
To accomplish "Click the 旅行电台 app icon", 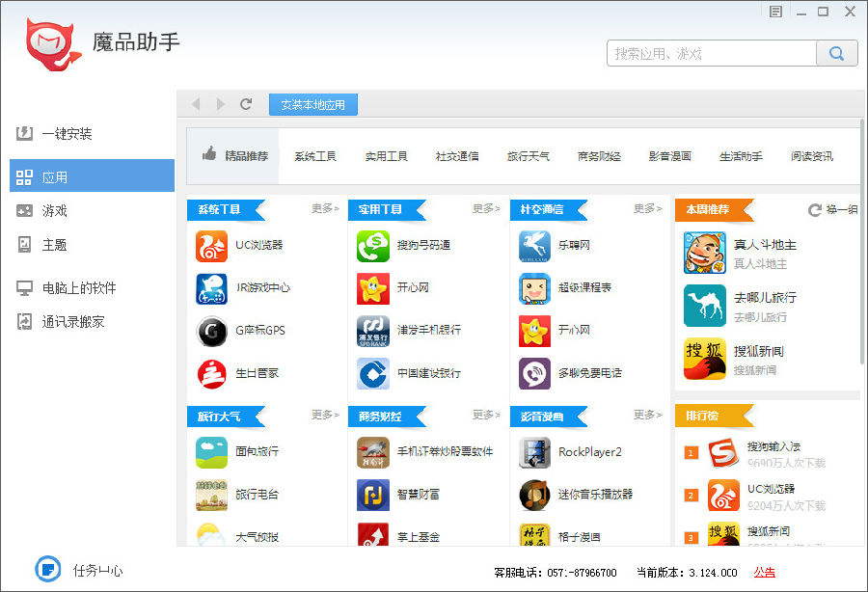I will click(211, 496).
